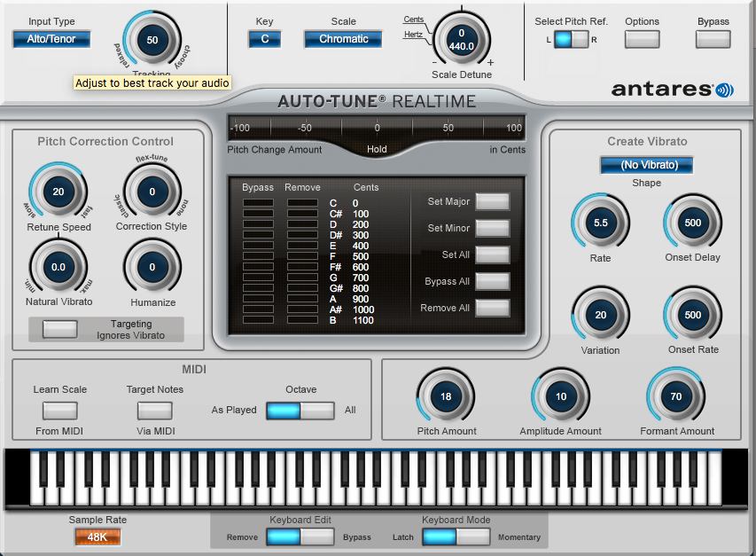The height and width of the screenshot is (556, 756).
Task: Click the 48K Sample Rate display
Action: [97, 536]
